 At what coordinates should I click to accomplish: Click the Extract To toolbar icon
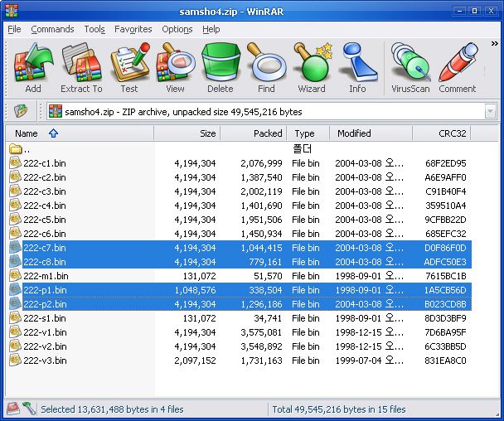pyautogui.click(x=81, y=68)
